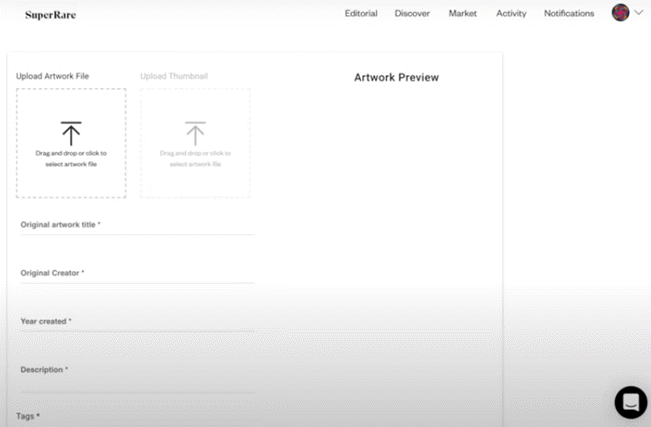The width and height of the screenshot is (651, 427).
Task: Click the Description text field
Action: [x=136, y=371]
